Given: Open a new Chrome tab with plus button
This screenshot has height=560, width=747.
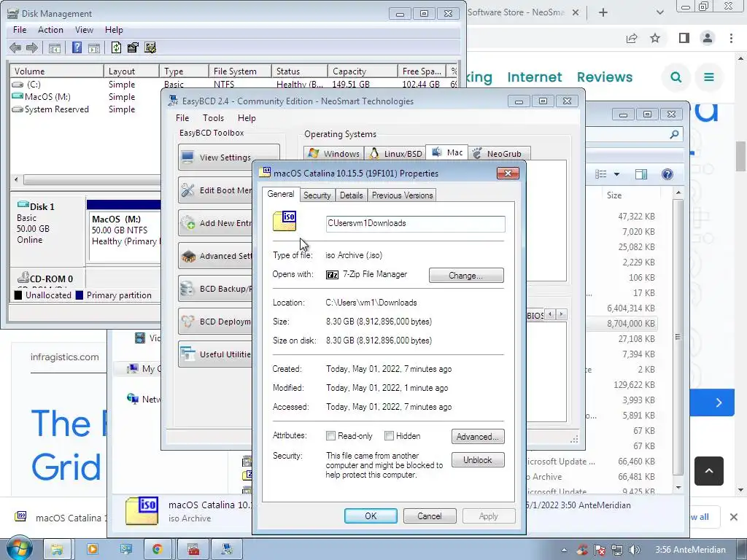Looking at the screenshot, I should click(x=603, y=12).
